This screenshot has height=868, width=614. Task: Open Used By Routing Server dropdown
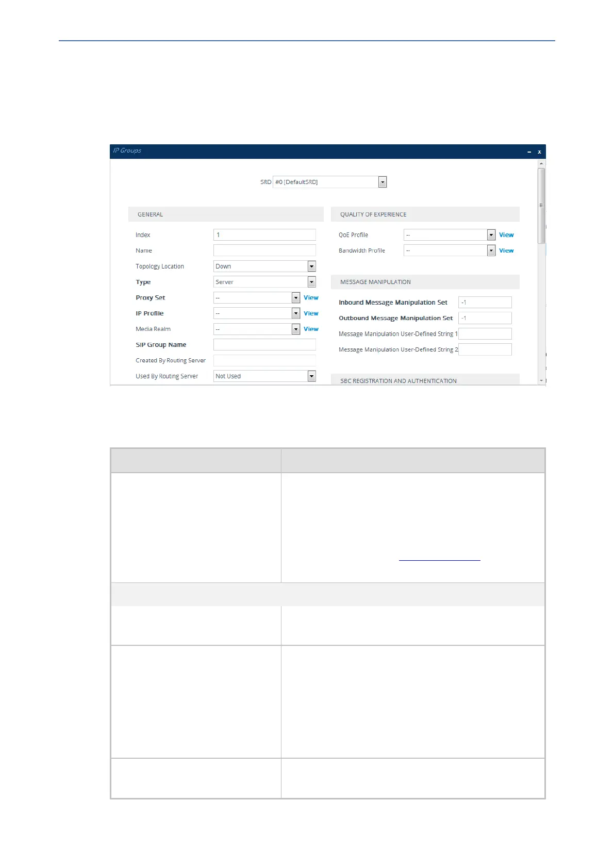tap(264, 376)
